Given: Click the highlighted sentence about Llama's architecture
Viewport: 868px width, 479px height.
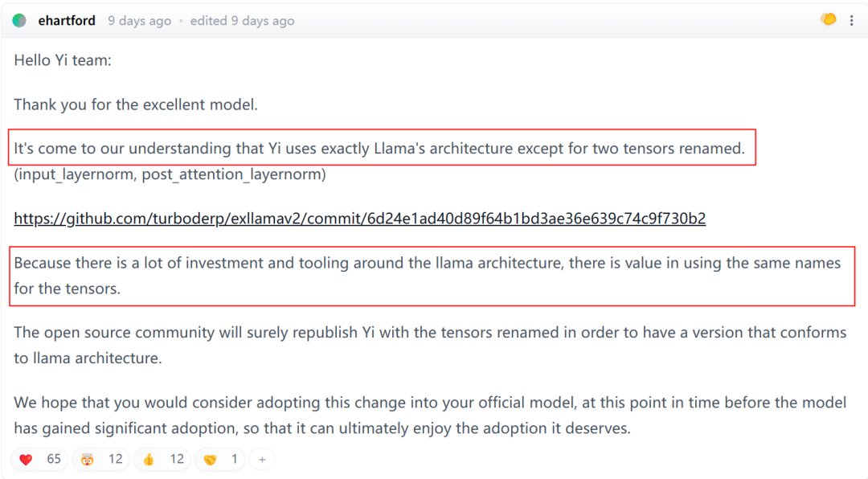Looking at the screenshot, I should (x=379, y=148).
